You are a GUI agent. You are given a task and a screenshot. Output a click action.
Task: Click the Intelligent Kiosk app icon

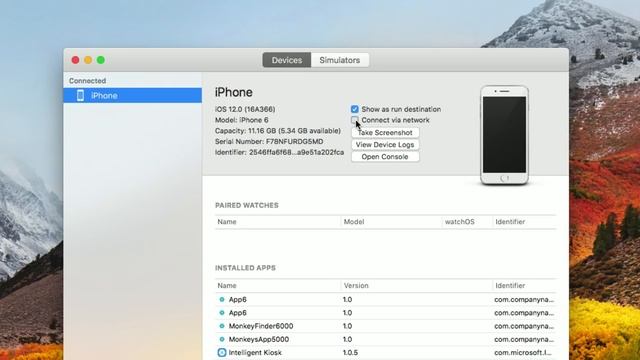click(x=222, y=353)
